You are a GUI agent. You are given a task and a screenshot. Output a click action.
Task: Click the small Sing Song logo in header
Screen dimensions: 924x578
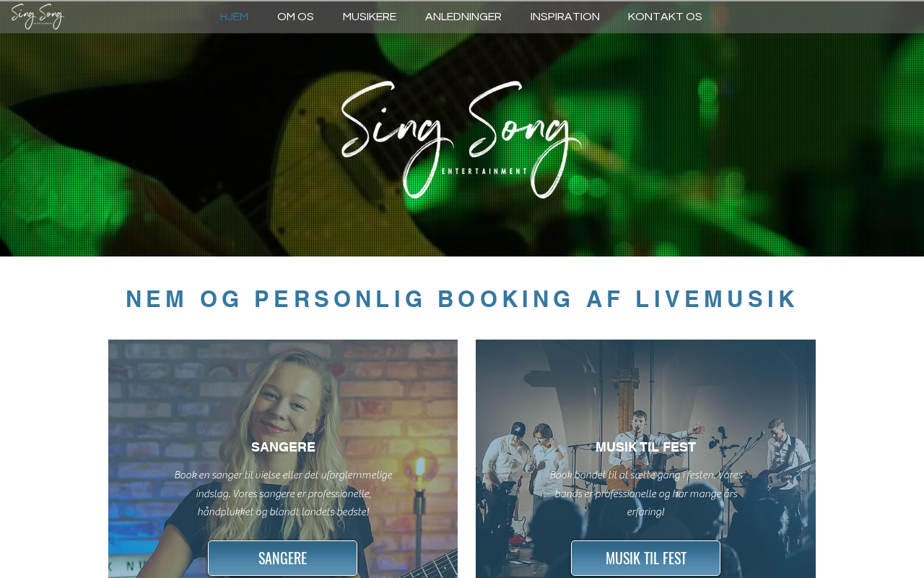(38, 16)
